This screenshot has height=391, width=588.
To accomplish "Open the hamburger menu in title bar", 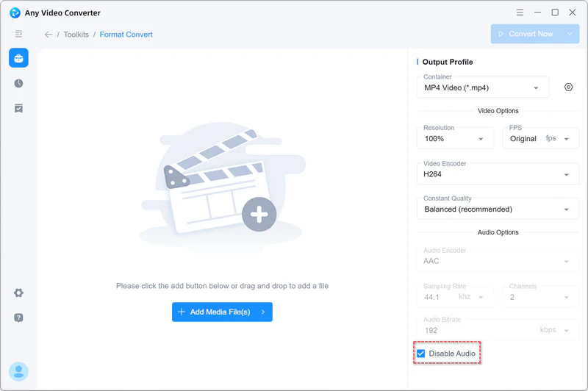I will coord(520,12).
